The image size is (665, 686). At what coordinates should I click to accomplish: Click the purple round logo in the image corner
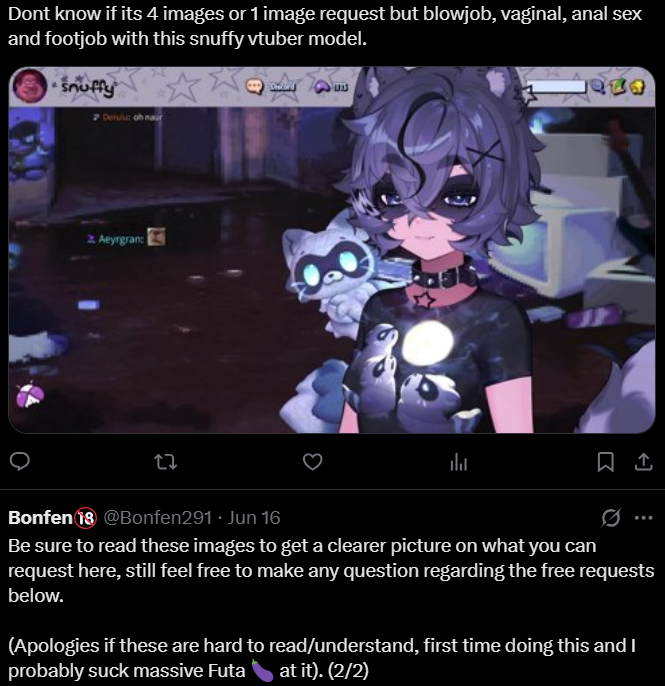(x=30, y=395)
